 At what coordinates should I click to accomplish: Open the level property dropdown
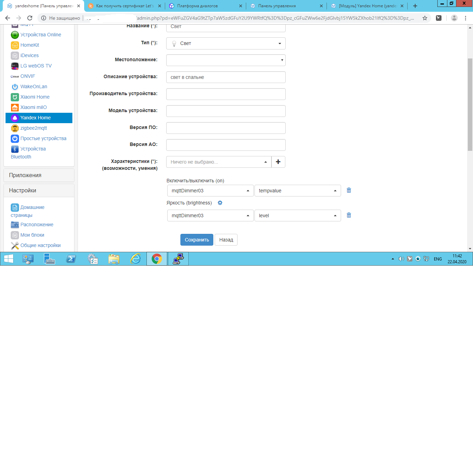coord(297,216)
